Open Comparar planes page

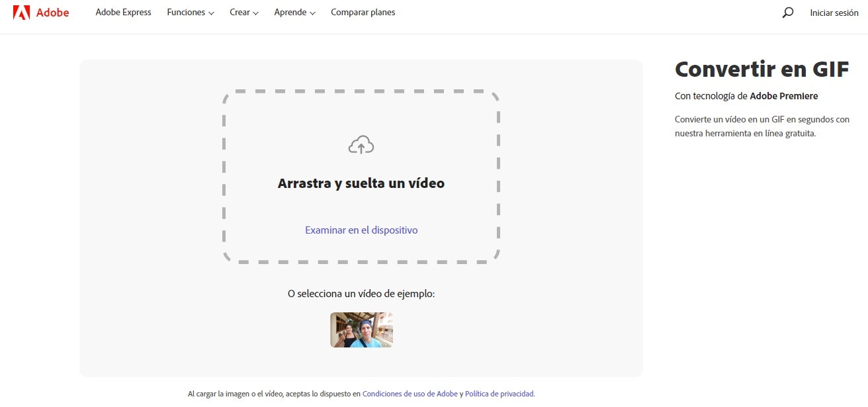tap(363, 13)
